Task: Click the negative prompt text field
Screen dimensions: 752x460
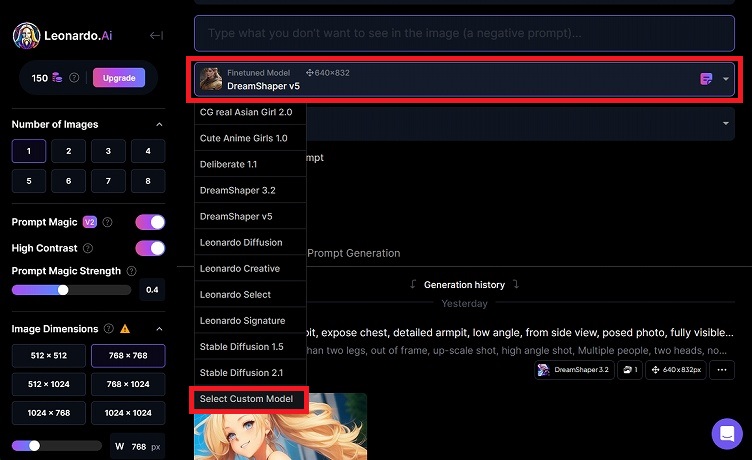Action: pos(464,33)
